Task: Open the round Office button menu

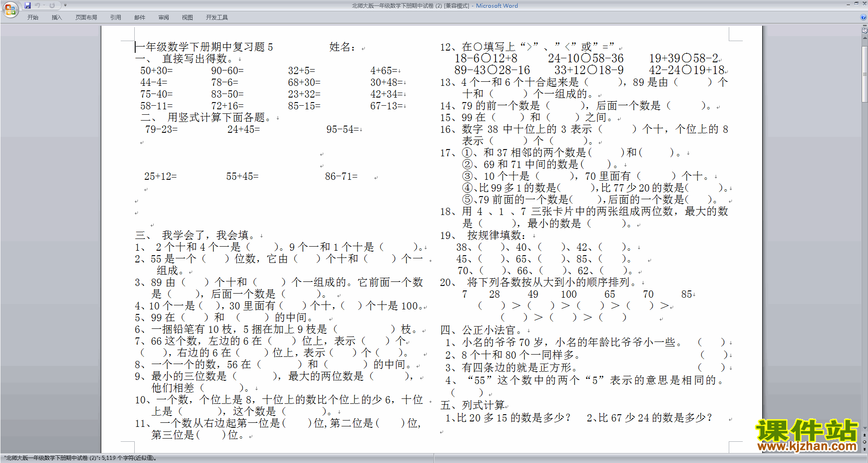Action: pyautogui.click(x=10, y=9)
